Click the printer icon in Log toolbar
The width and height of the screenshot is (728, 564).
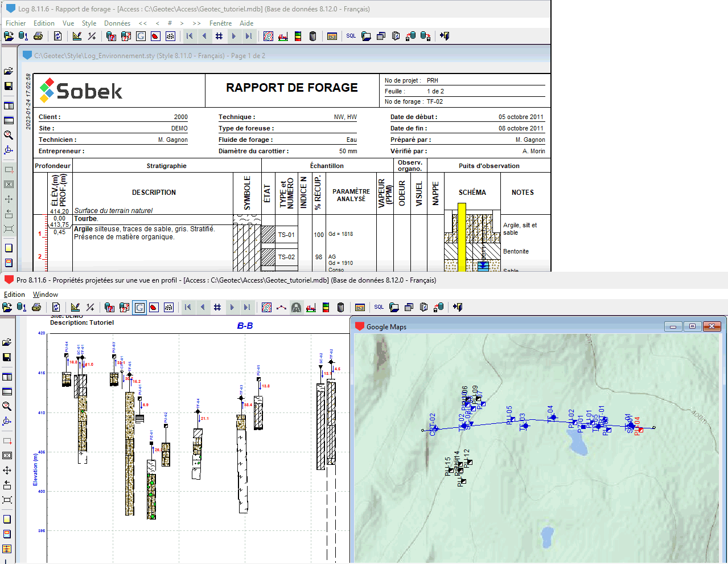tap(38, 36)
